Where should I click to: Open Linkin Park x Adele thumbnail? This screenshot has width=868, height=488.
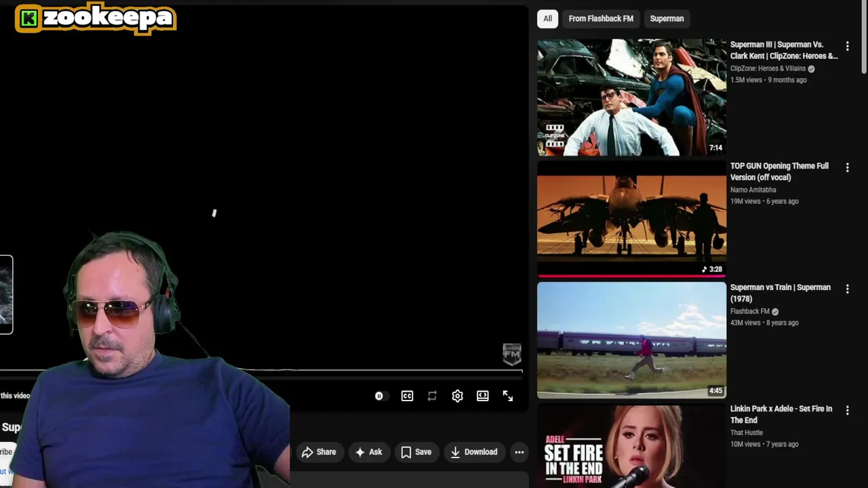(x=631, y=446)
